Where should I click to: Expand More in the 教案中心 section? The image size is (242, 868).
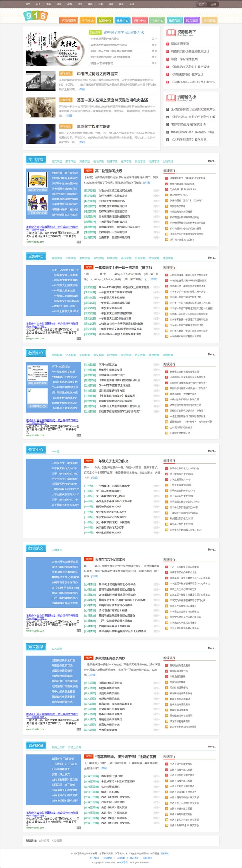click(x=212, y=354)
